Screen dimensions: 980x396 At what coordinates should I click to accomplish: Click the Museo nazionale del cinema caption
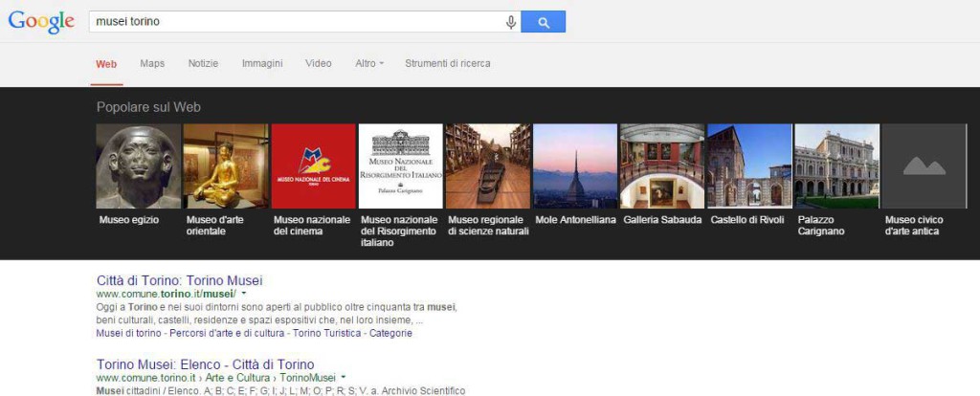click(x=312, y=226)
